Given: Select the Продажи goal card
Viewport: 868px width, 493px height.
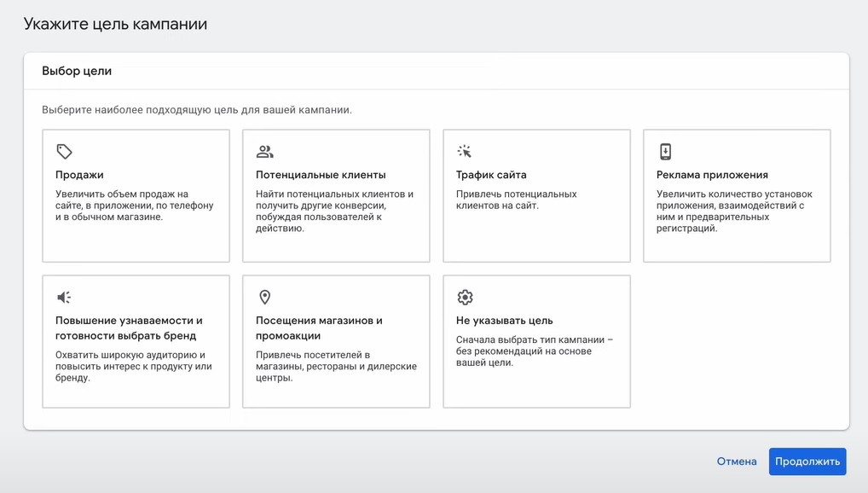Looking at the screenshot, I should [135, 194].
